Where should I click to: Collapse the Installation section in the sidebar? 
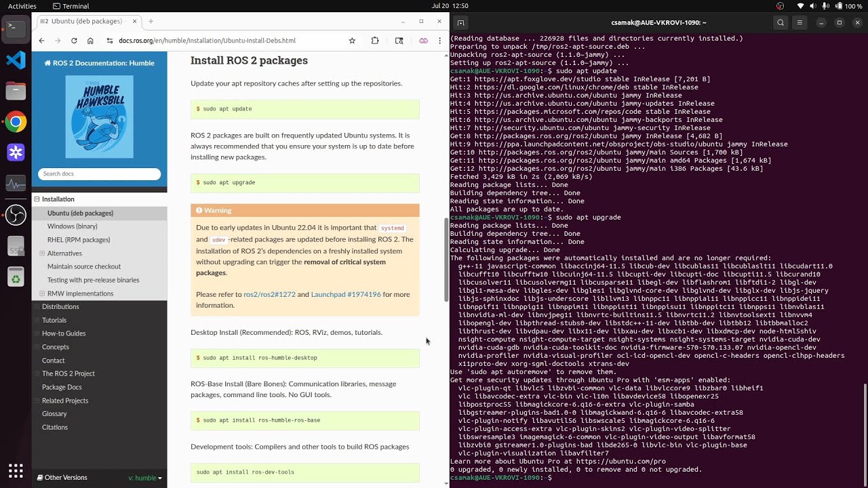pyautogui.click(x=37, y=199)
